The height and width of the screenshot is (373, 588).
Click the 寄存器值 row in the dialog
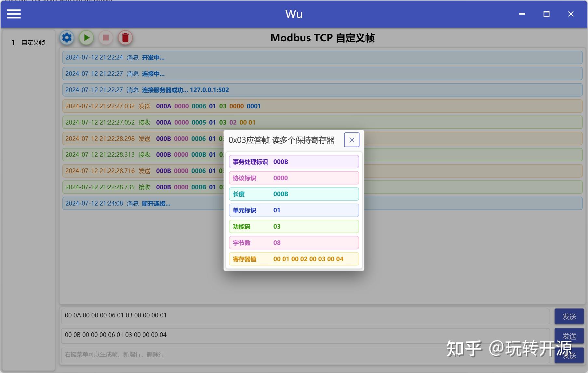[x=294, y=259]
